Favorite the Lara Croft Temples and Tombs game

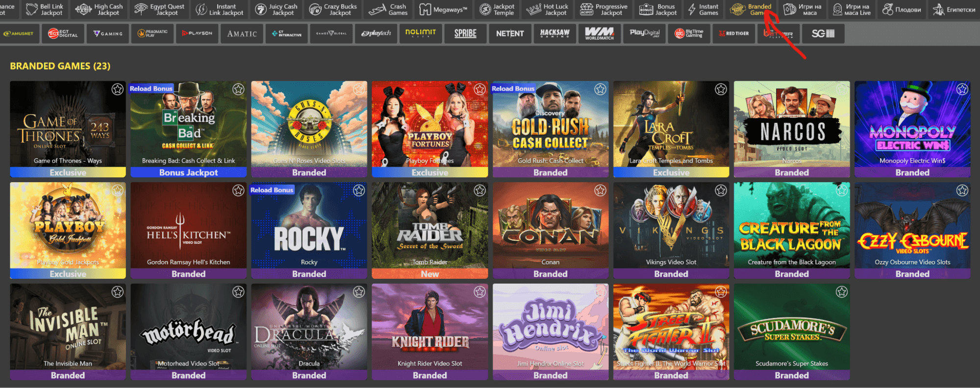[721, 89]
